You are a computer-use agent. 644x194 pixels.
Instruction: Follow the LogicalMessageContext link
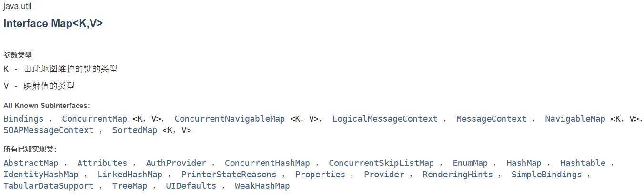[384, 119]
